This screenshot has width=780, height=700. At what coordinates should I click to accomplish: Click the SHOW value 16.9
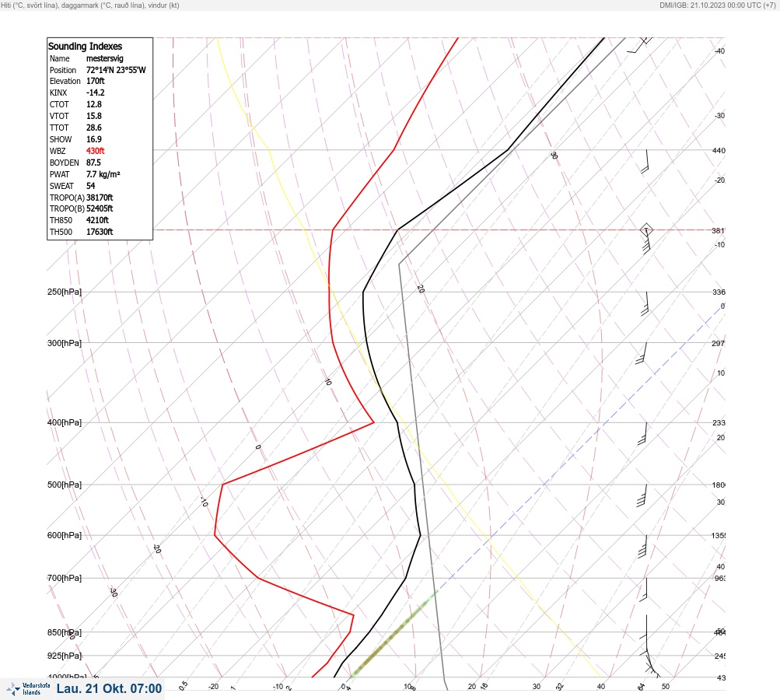point(93,139)
